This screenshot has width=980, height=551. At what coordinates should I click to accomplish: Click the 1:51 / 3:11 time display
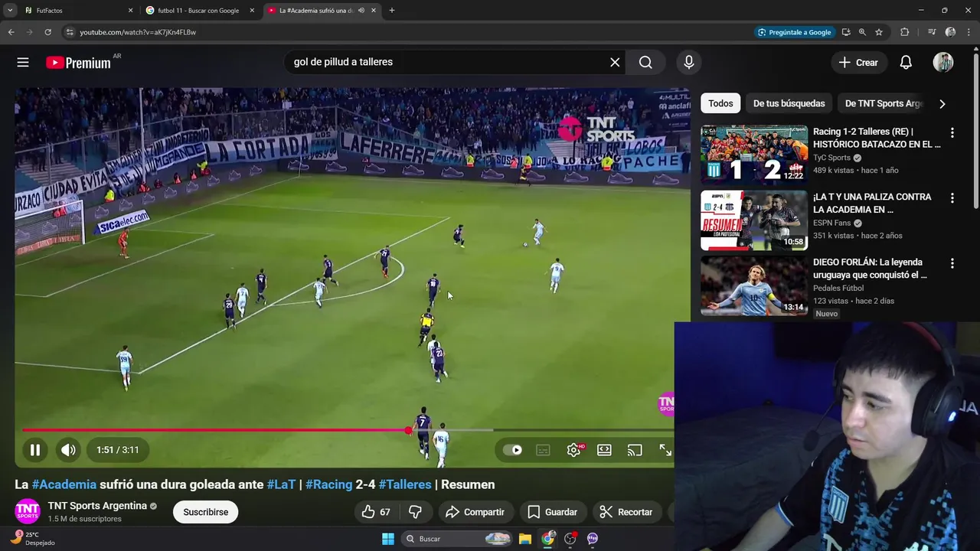(118, 450)
